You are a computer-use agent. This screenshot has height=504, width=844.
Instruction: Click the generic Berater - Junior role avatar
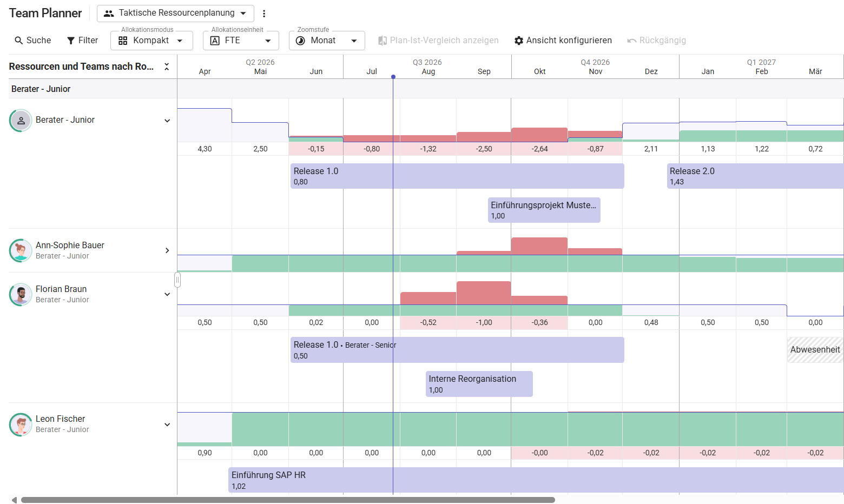tap(21, 121)
